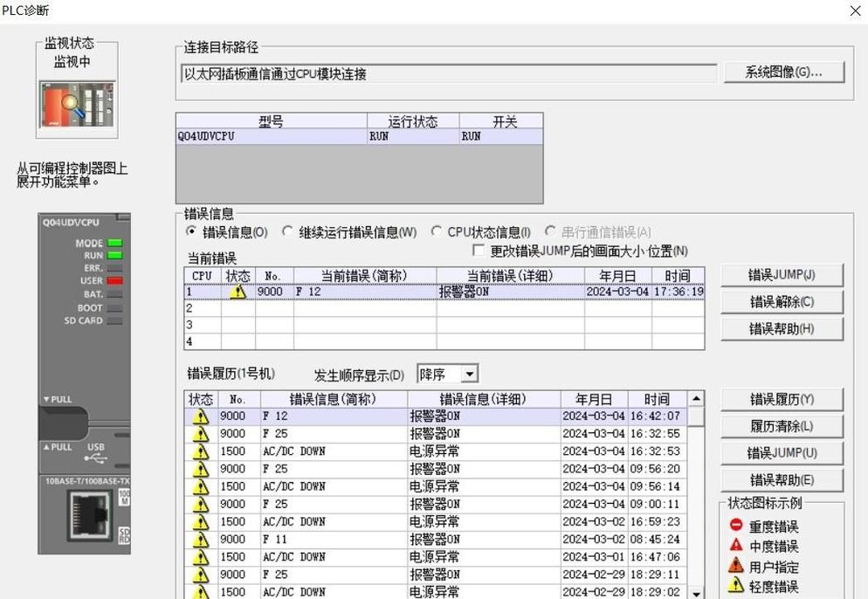Screen dimensions: 868x599
Task: Click the BOOT LED indicator
Action: (115, 308)
